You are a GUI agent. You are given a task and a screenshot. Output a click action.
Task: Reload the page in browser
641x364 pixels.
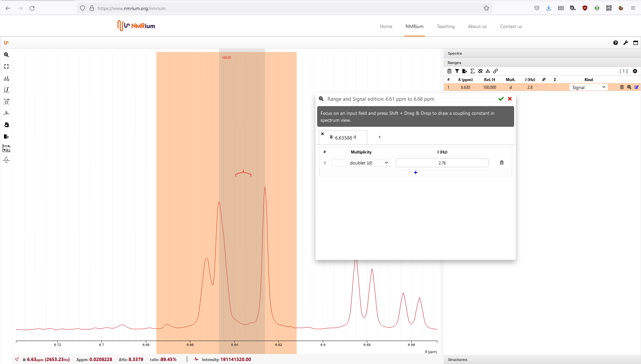click(x=32, y=8)
